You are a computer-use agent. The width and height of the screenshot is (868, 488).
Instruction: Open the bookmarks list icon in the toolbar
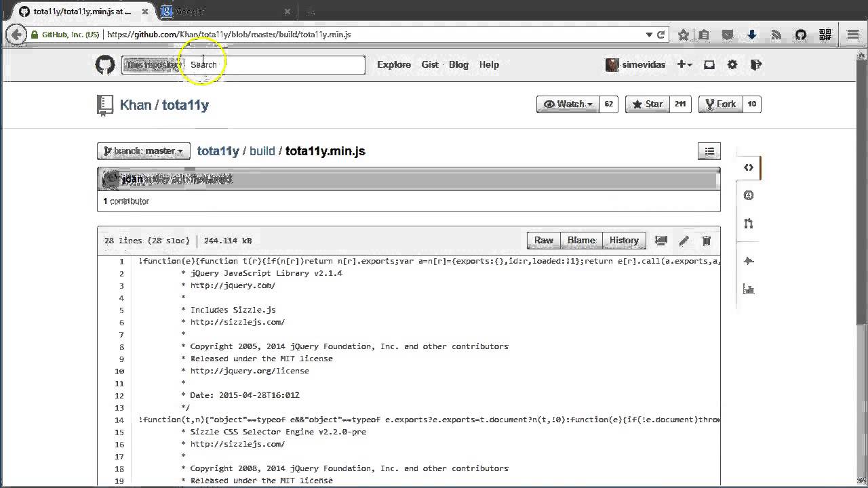pos(704,35)
